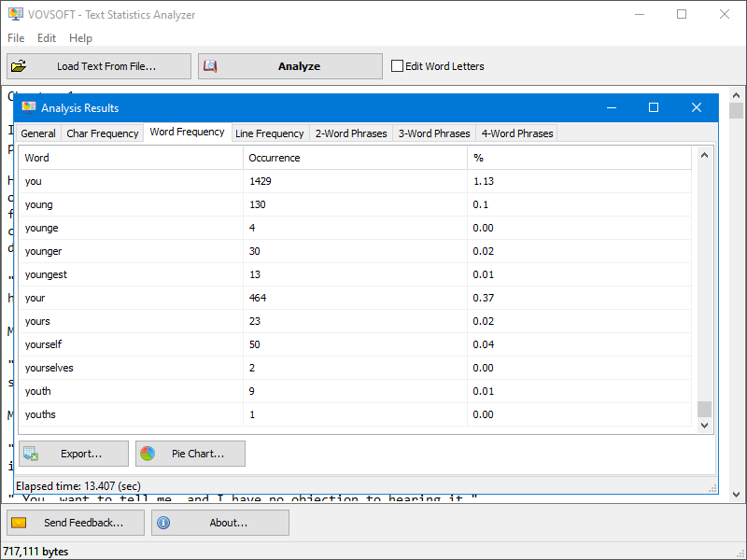
Task: Click the About... button label
Action: point(228,523)
